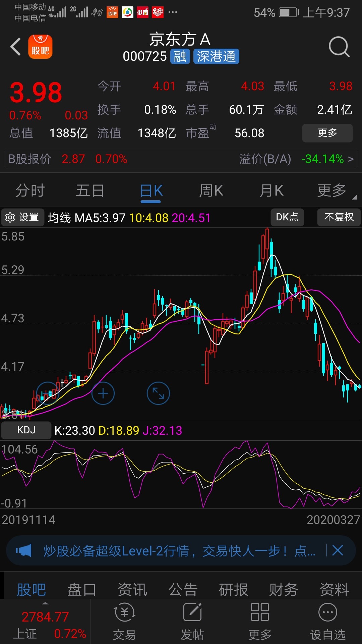Open the battery status indicator

[x=289, y=13]
